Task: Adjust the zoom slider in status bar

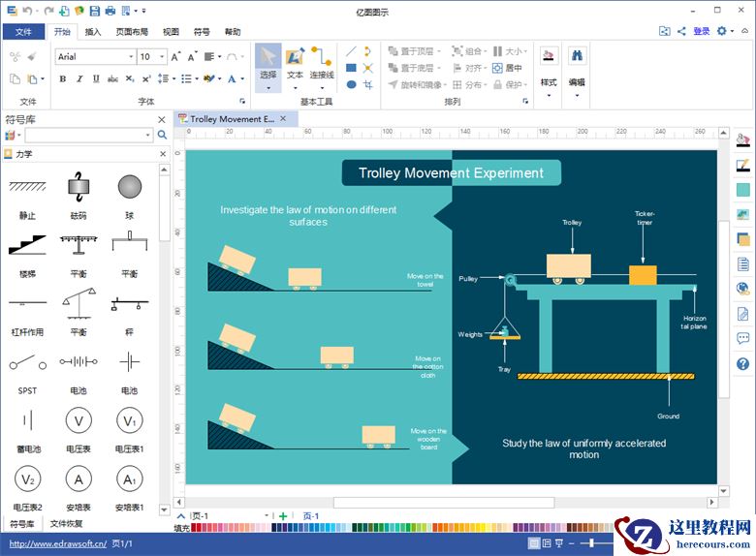Action: 591,543
